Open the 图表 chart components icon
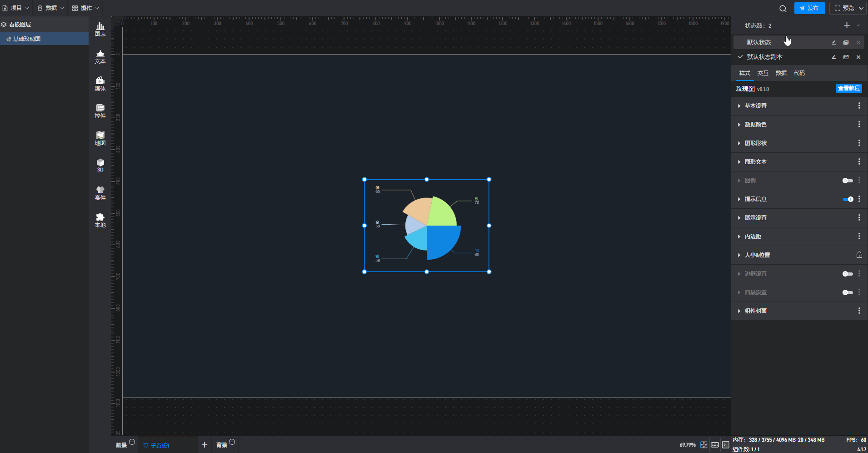 100,29
